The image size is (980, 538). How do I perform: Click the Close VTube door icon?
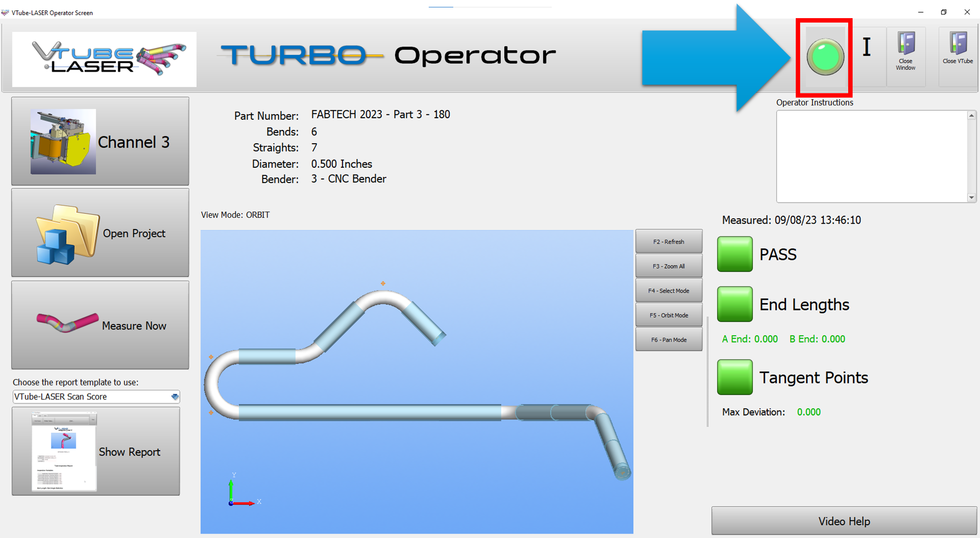tap(957, 44)
